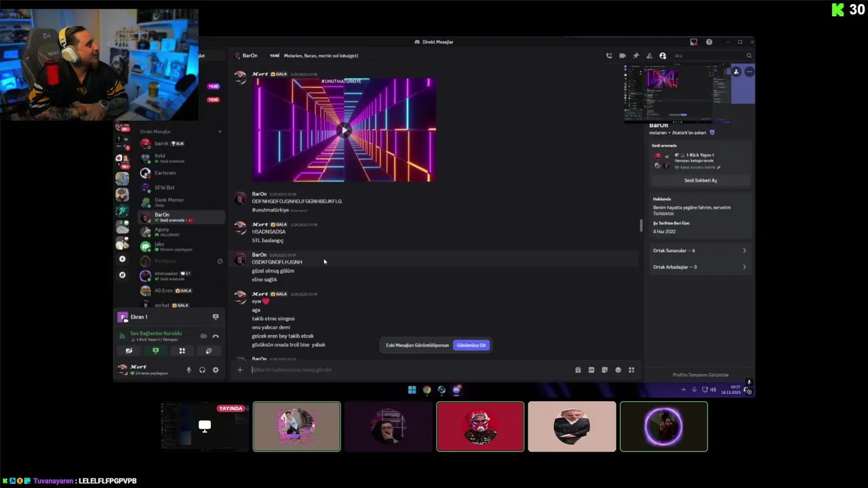Click Mert's user panel avatar
868x488 pixels.
(x=122, y=369)
